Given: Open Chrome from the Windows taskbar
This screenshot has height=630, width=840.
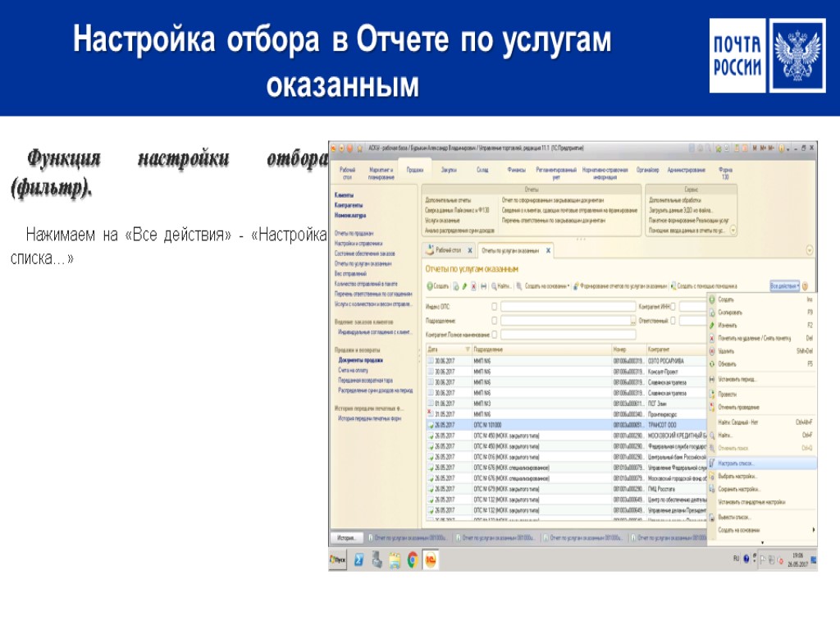Looking at the screenshot, I should (x=413, y=559).
